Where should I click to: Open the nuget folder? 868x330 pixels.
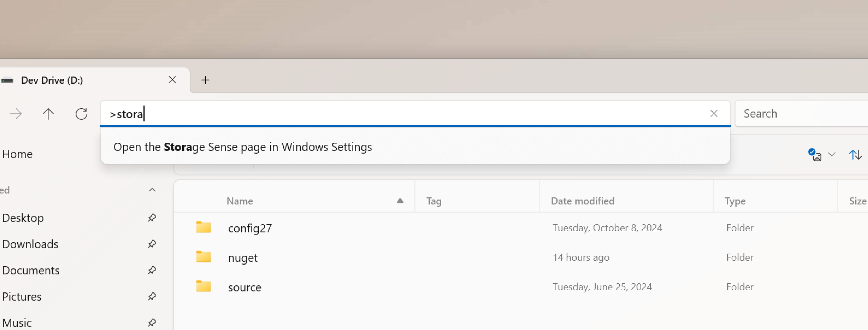pyautogui.click(x=242, y=257)
